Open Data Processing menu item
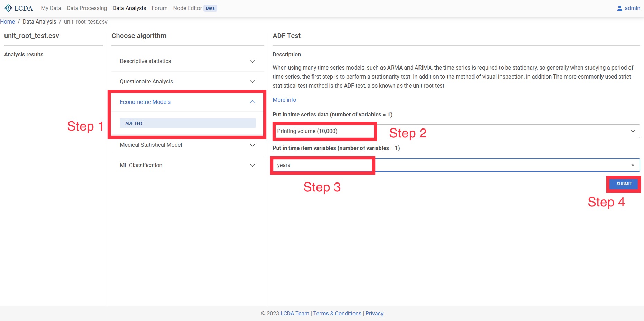Viewport: 644px width, 321px height. click(87, 8)
